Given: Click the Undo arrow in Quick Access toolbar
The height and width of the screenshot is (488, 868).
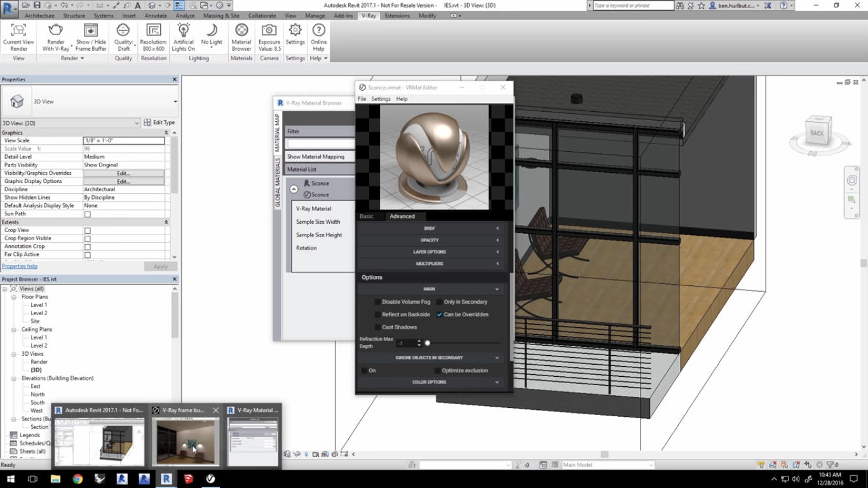Looking at the screenshot, I should (x=65, y=5).
